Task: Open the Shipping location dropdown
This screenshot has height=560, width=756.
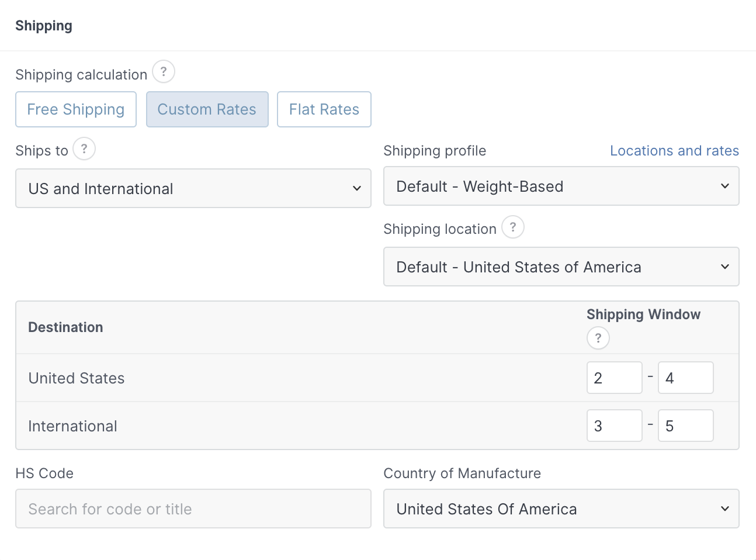Action: pyautogui.click(x=561, y=267)
